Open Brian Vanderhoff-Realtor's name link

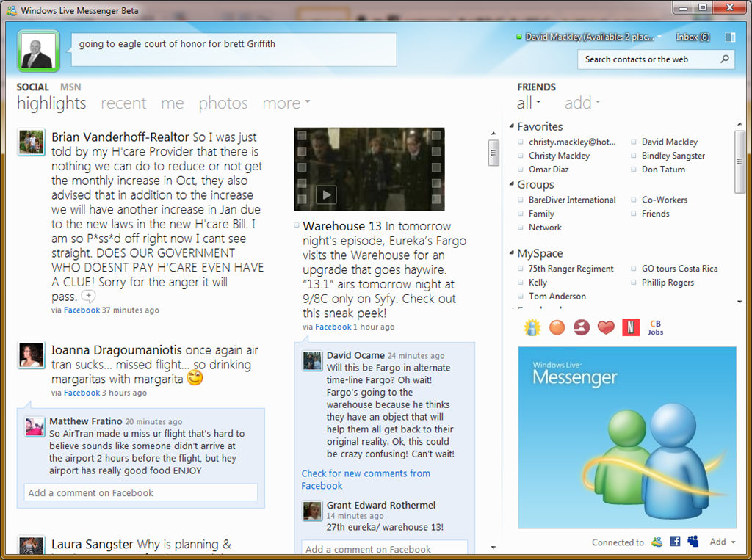pyautogui.click(x=120, y=137)
